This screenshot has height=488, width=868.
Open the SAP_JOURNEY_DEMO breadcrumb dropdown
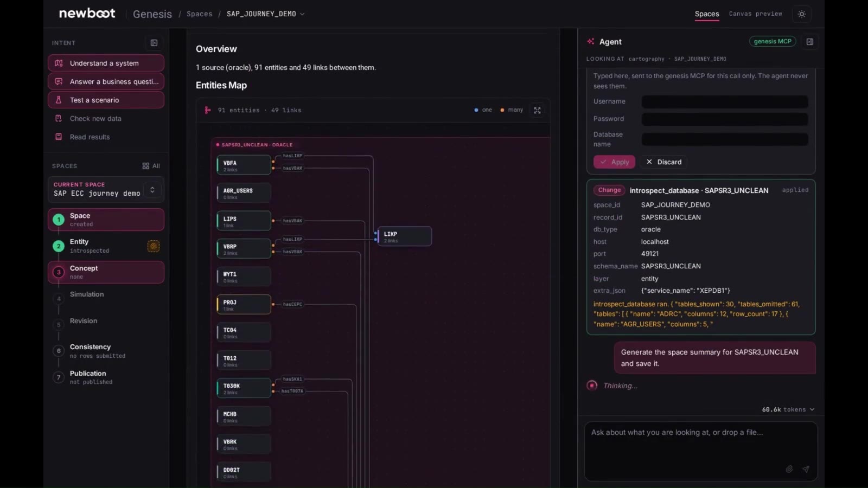coord(265,14)
